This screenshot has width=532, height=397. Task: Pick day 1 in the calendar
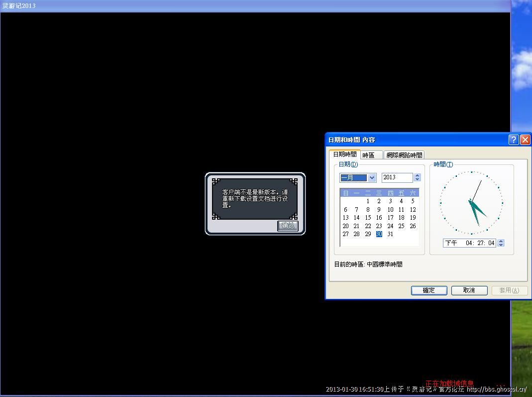368,201
